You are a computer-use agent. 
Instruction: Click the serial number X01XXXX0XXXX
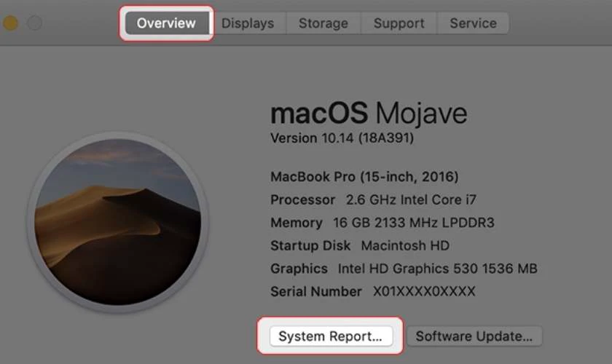(424, 291)
